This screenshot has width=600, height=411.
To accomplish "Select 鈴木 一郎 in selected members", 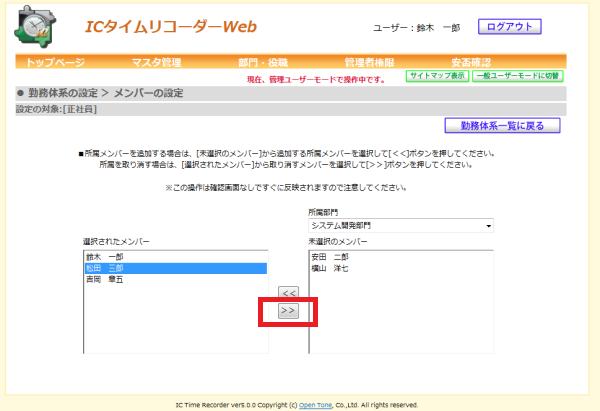I will point(176,257).
